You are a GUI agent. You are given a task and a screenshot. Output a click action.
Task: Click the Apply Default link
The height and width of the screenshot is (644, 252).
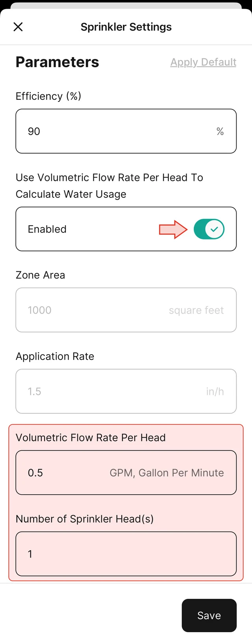[203, 62]
